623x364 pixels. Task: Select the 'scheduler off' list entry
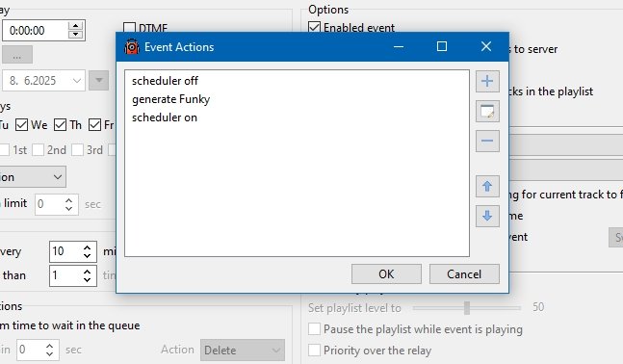tap(165, 81)
